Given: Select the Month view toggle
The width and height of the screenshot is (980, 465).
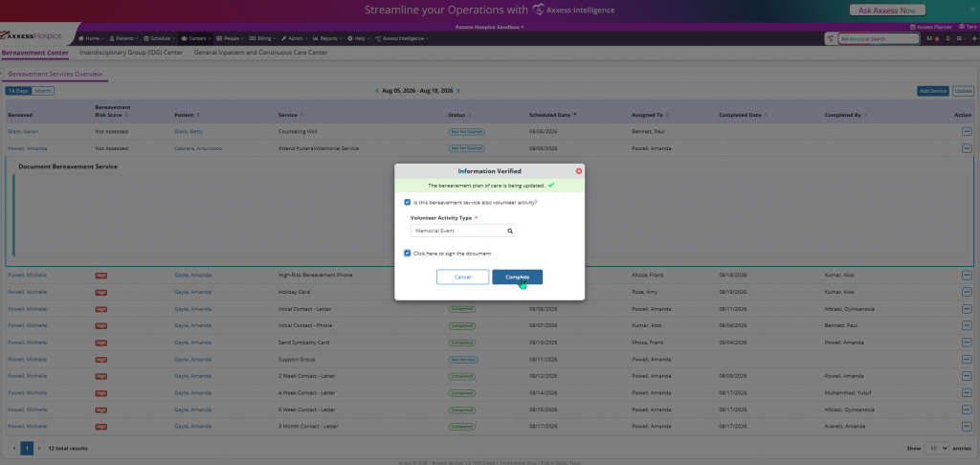Looking at the screenshot, I should pyautogui.click(x=43, y=91).
